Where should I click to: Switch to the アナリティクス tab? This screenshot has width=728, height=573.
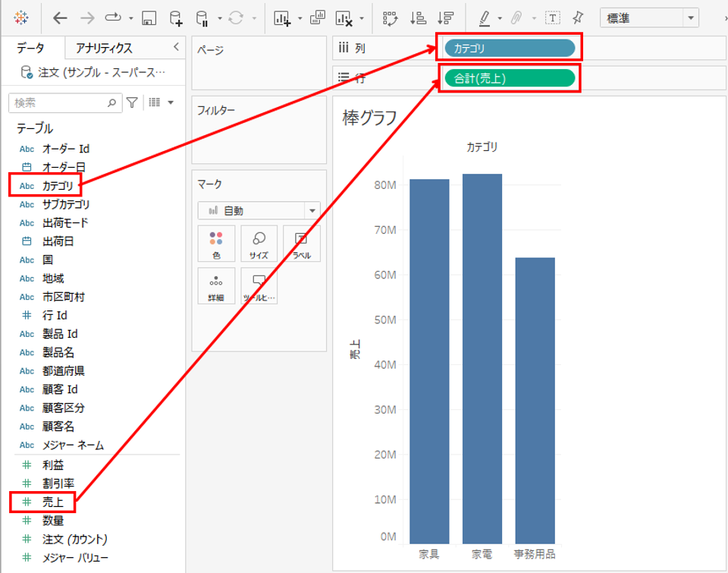coord(104,48)
